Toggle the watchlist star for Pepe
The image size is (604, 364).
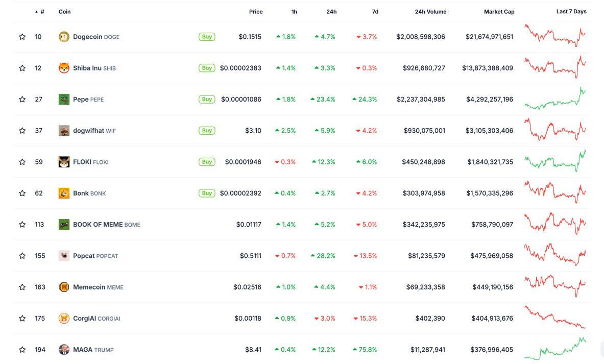(22, 99)
